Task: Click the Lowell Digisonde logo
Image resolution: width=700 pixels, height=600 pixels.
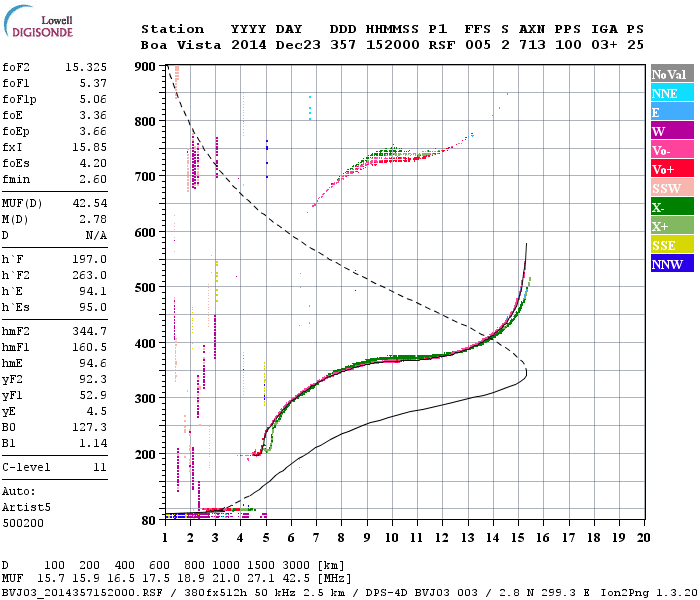Action: [38, 22]
